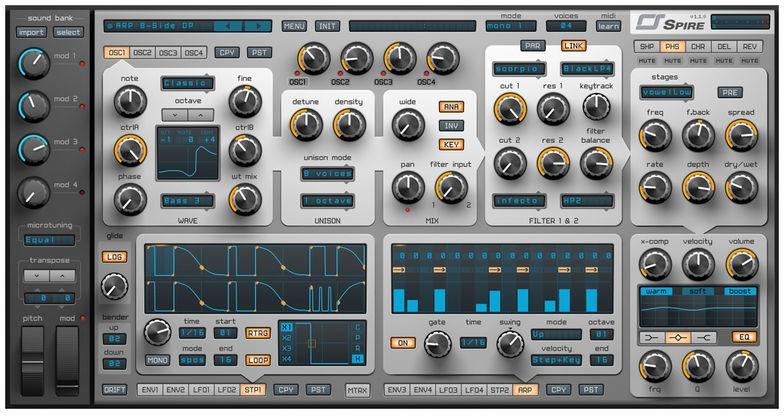Toggle the arpeggiator ON button

(x=402, y=342)
